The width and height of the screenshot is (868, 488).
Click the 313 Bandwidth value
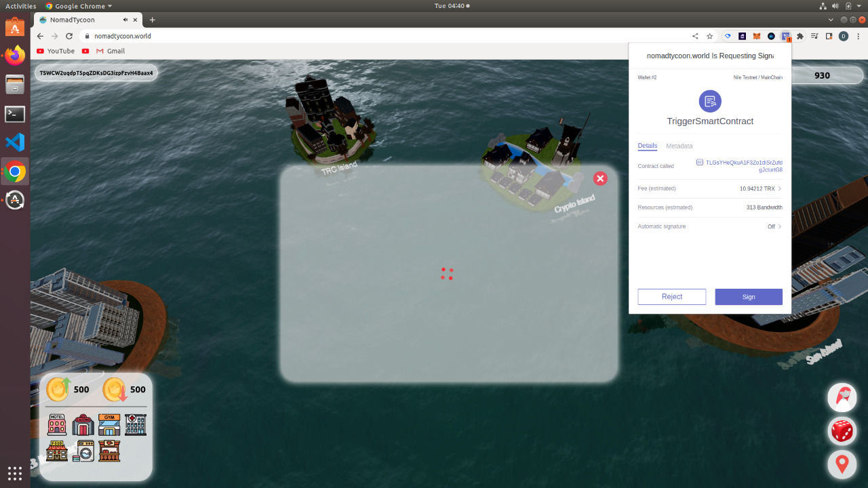(x=764, y=207)
